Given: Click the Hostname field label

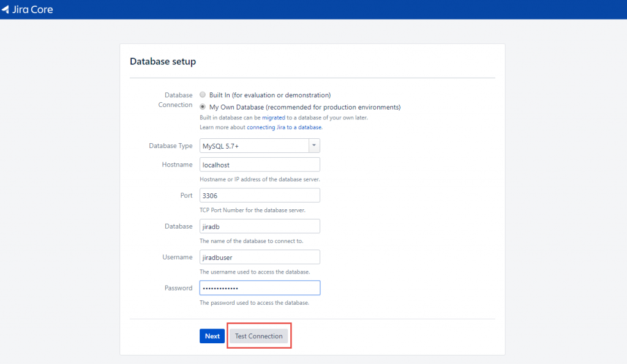Looking at the screenshot, I should (177, 165).
